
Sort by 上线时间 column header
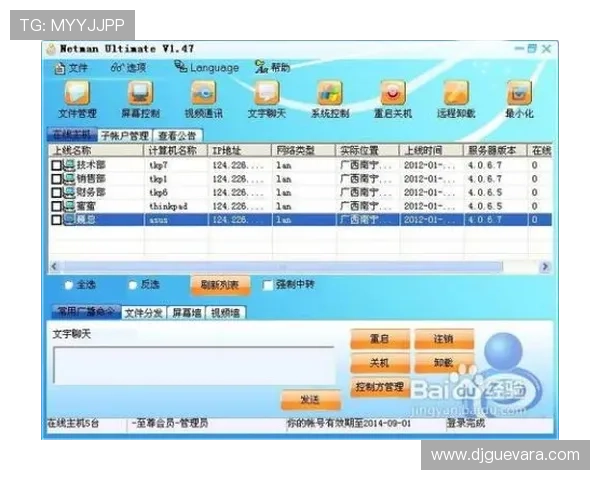pyautogui.click(x=432, y=150)
